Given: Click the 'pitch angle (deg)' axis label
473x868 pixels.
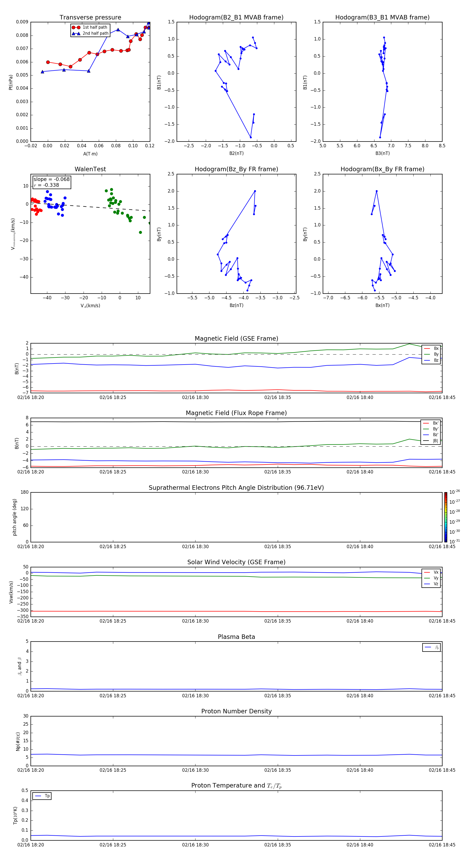Looking at the screenshot, I should click(14, 517).
